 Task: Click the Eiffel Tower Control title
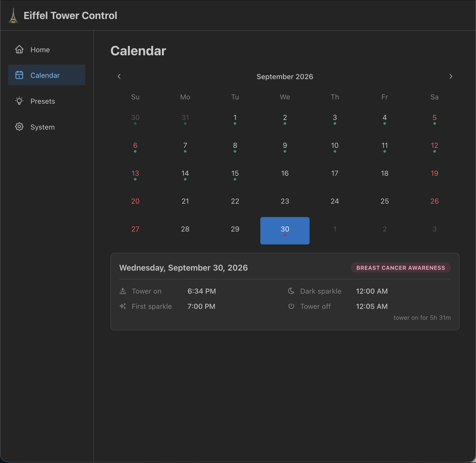coord(70,15)
